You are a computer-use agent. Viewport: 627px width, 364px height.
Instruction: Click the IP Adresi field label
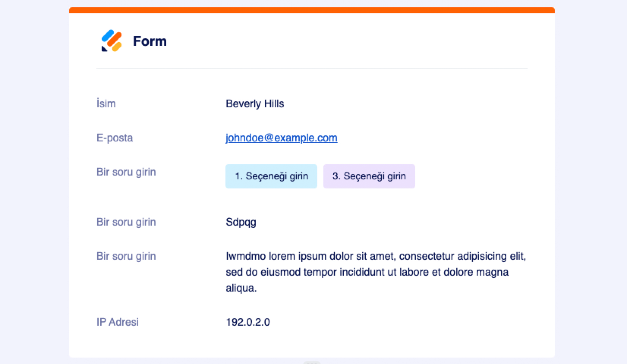coord(117,322)
